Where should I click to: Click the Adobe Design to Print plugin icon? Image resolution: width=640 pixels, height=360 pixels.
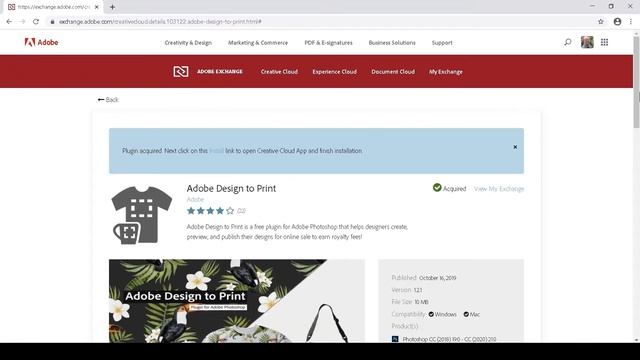142,215
